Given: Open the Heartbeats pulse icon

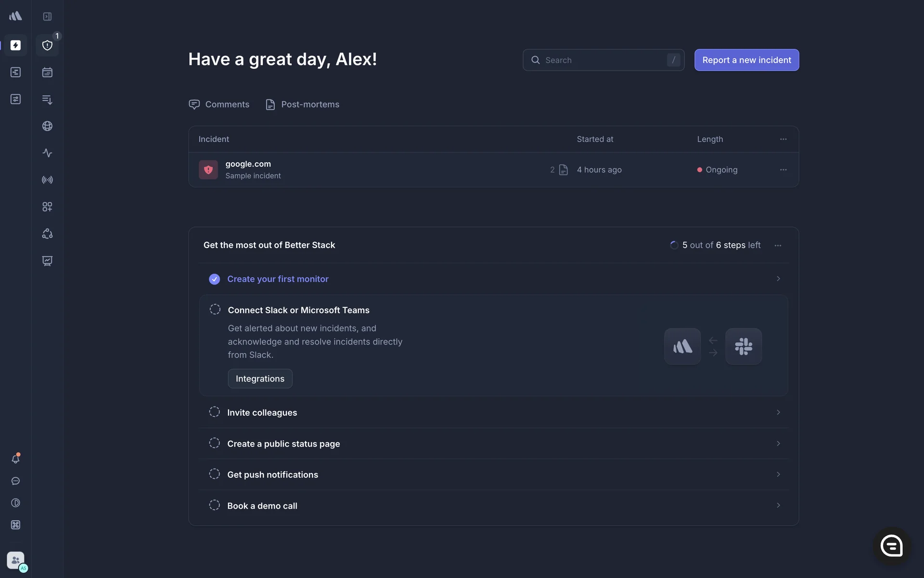Looking at the screenshot, I should click(47, 153).
